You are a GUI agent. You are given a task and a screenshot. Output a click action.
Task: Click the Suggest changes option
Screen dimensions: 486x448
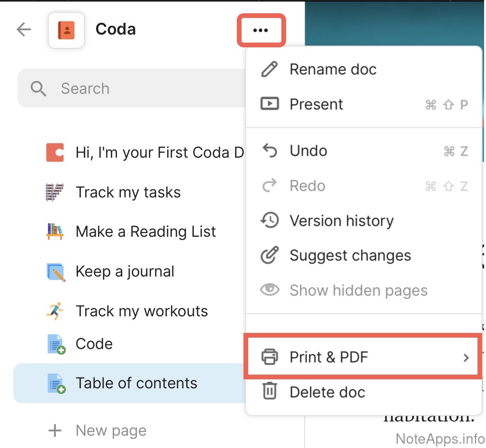point(350,256)
